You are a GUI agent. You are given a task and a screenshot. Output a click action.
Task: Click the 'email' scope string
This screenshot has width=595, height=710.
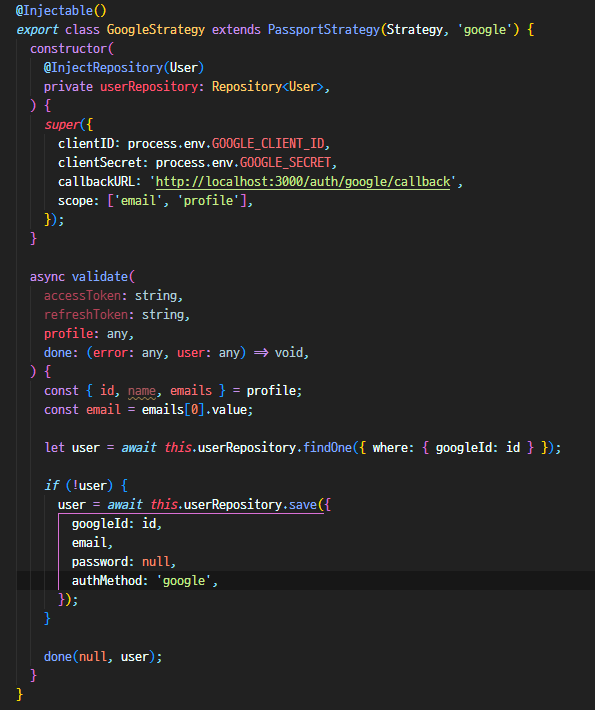[x=138, y=201]
